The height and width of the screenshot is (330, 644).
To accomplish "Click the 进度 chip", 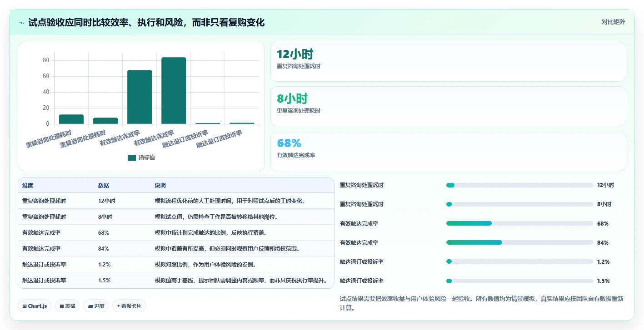I will [x=96, y=306].
